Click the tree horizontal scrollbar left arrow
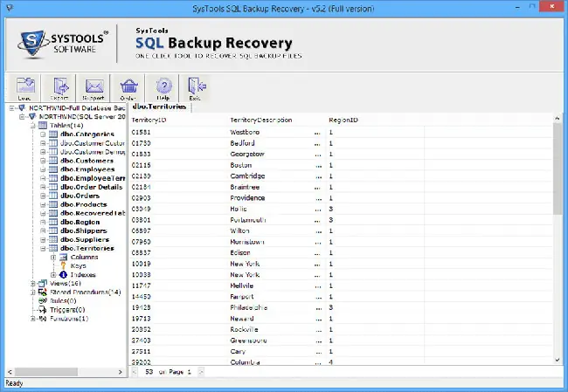The height and width of the screenshot is (392, 568). pyautogui.click(x=10, y=372)
